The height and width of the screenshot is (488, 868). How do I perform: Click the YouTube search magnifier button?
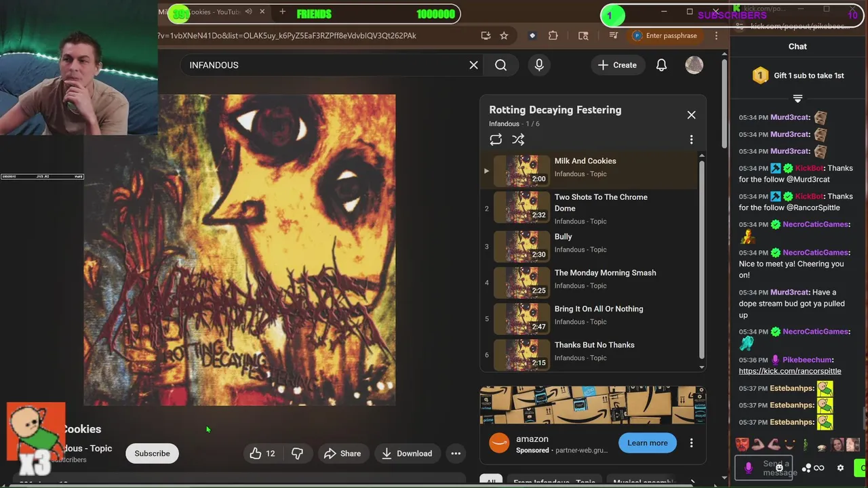pyautogui.click(x=500, y=65)
